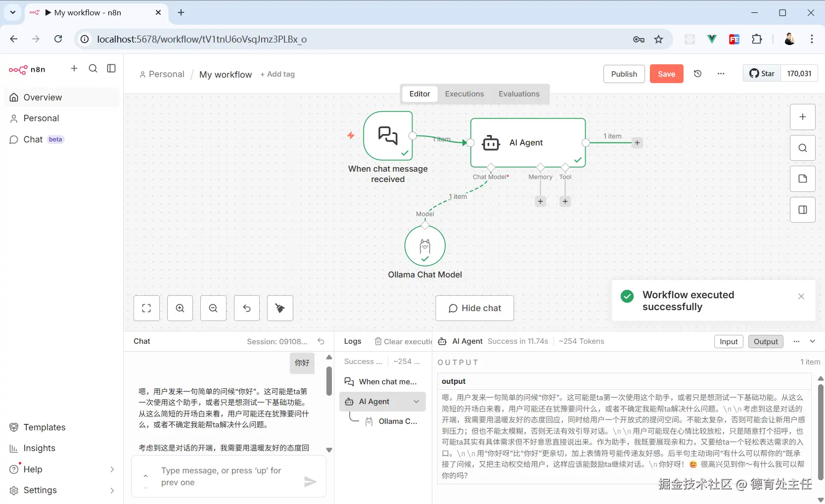Click the chat panel scrollbar thumb
Screen dimensions: 825x504
(329, 381)
